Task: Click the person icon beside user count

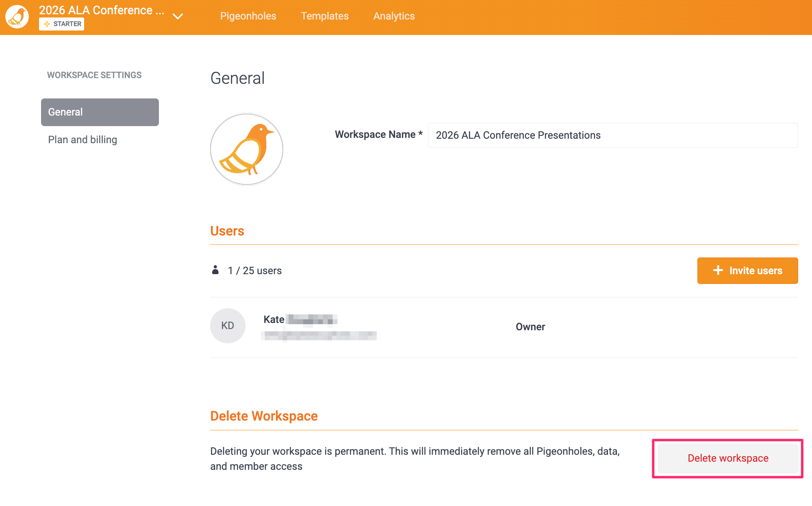Action: 215,270
